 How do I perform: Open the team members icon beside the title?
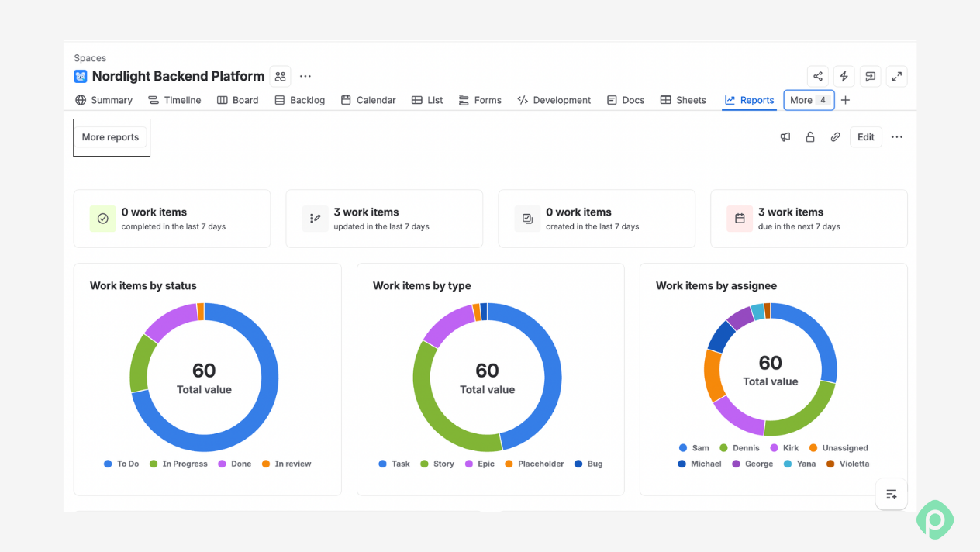pyautogui.click(x=281, y=76)
